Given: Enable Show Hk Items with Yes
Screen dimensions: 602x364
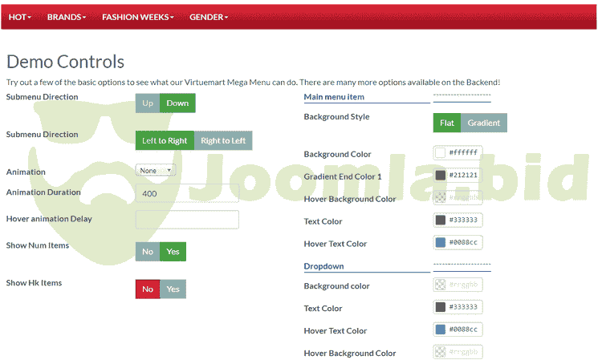Looking at the screenshot, I should click(173, 289).
